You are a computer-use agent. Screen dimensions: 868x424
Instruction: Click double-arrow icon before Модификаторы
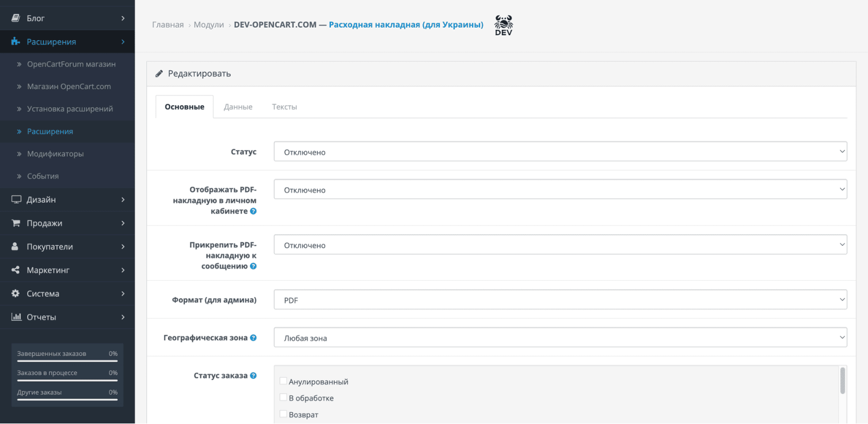pos(19,154)
